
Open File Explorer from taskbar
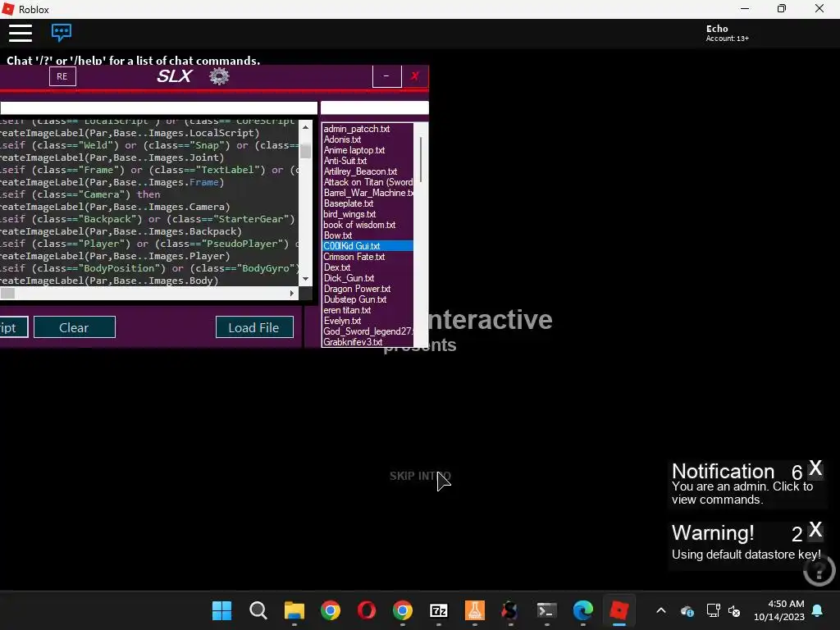click(x=294, y=610)
